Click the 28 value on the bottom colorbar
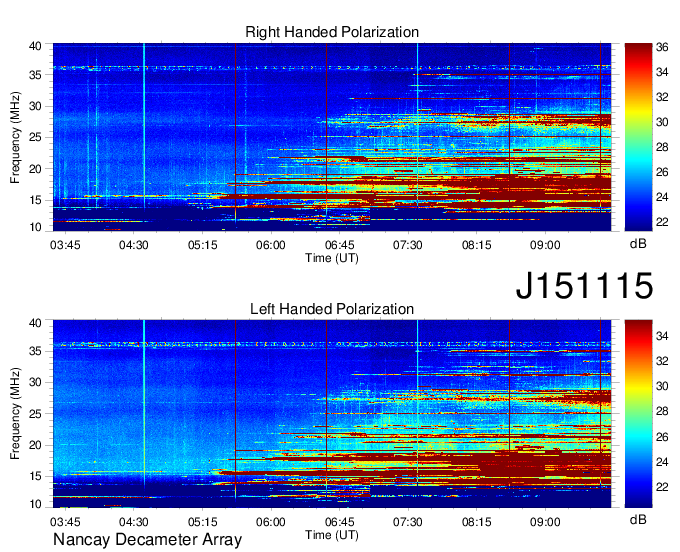Image resolution: width=680 pixels, height=552 pixels. pyautogui.click(x=662, y=411)
